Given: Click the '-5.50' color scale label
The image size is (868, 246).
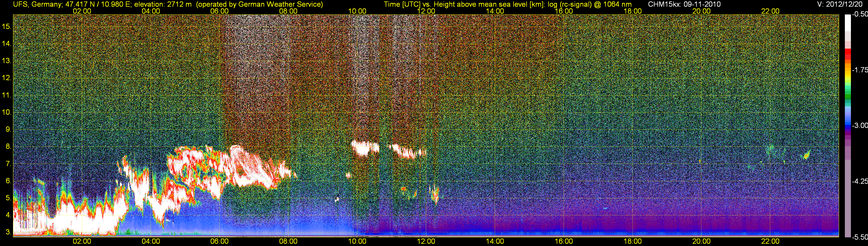Looking at the screenshot, I should 860,237.
